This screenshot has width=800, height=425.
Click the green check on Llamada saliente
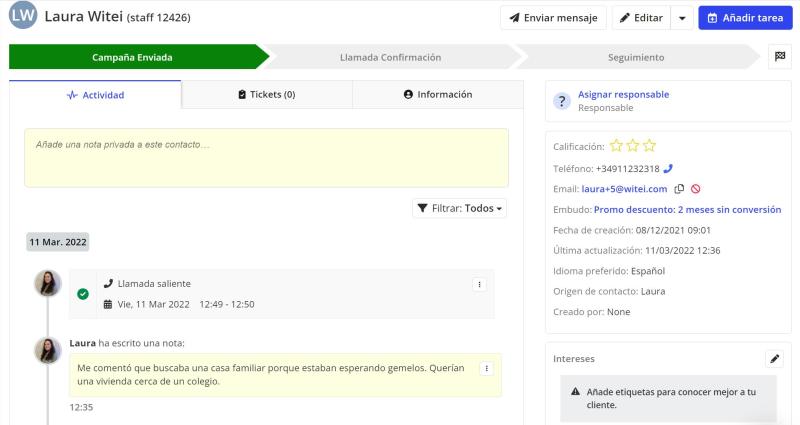(x=83, y=294)
